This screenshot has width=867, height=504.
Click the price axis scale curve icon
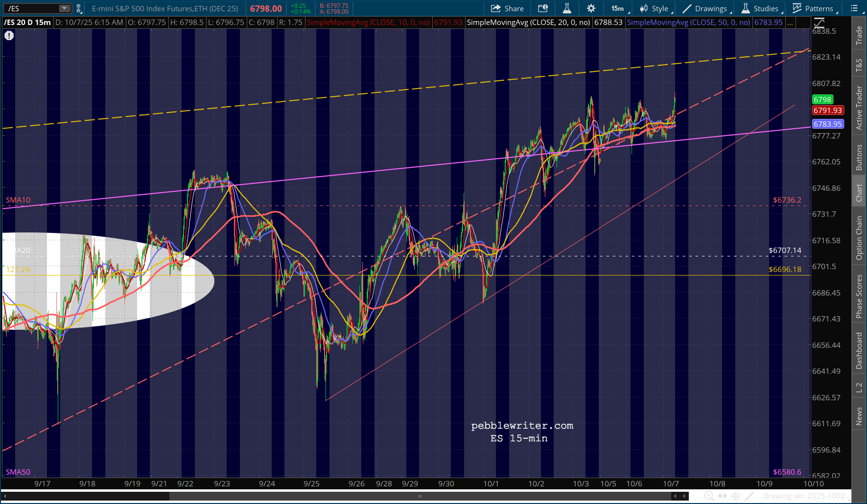tap(819, 22)
